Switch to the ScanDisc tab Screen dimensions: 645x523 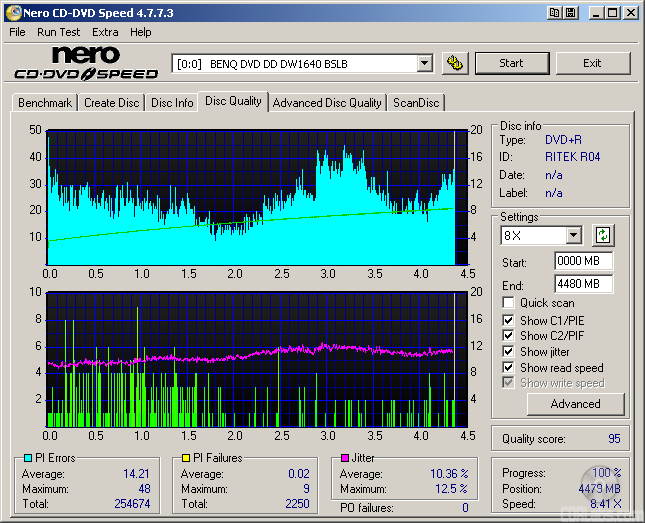[415, 103]
